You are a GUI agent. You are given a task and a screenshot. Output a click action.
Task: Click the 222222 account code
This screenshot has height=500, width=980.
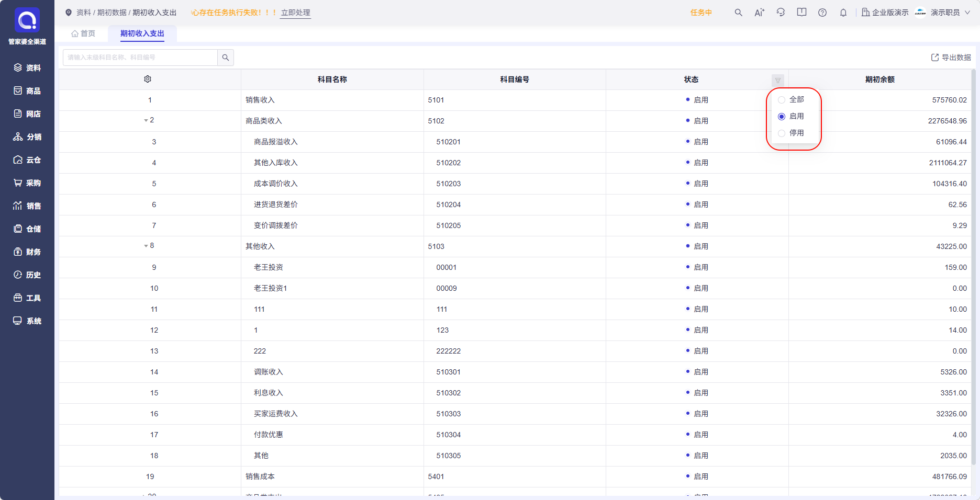[449, 351]
